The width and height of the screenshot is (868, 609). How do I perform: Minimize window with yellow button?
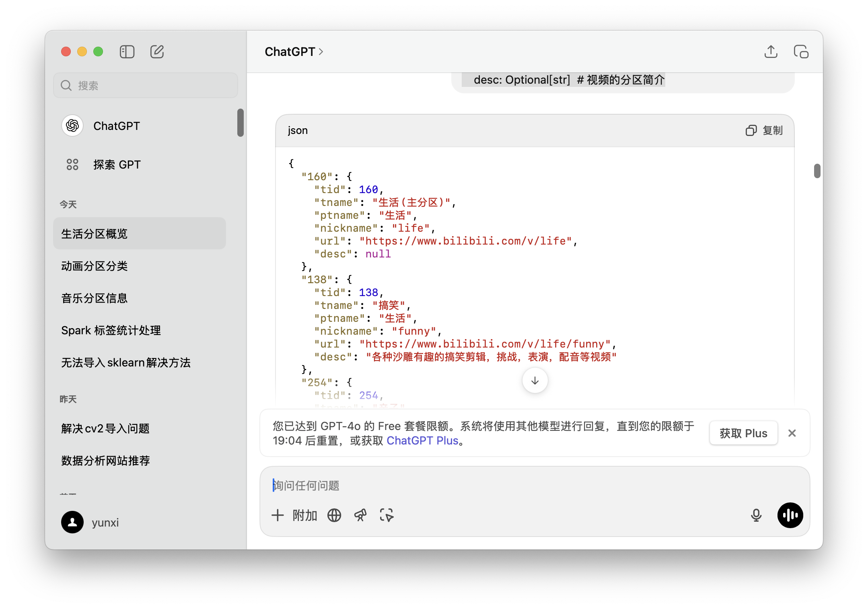82,52
